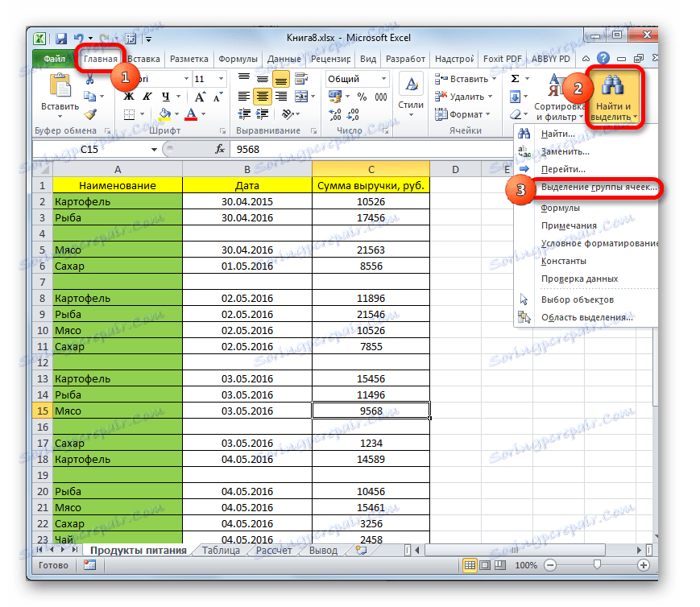The width and height of the screenshot is (700, 607).
Task: Switch to the Вставка ribbon tab
Action: pyautogui.click(x=143, y=59)
